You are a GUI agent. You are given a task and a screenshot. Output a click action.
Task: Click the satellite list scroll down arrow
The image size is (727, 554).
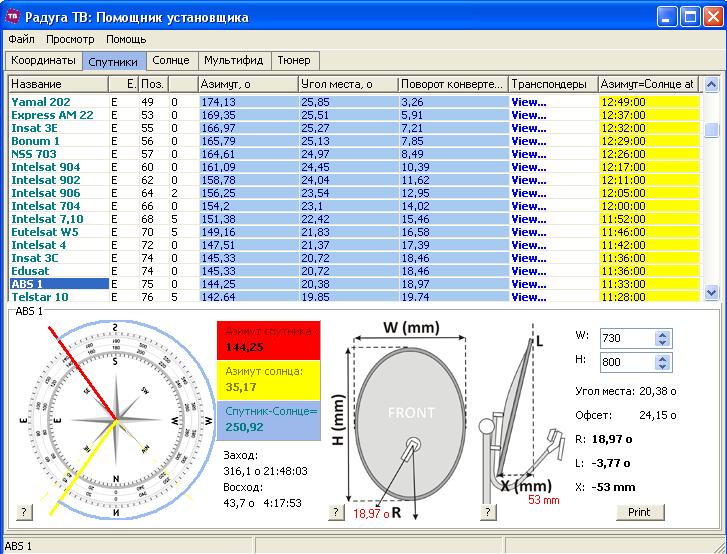coord(711,293)
